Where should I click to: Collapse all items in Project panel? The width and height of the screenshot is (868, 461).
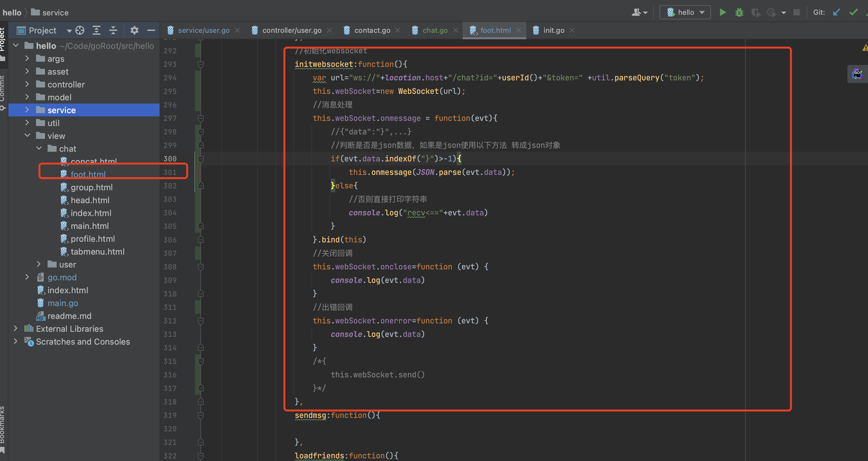[x=113, y=30]
